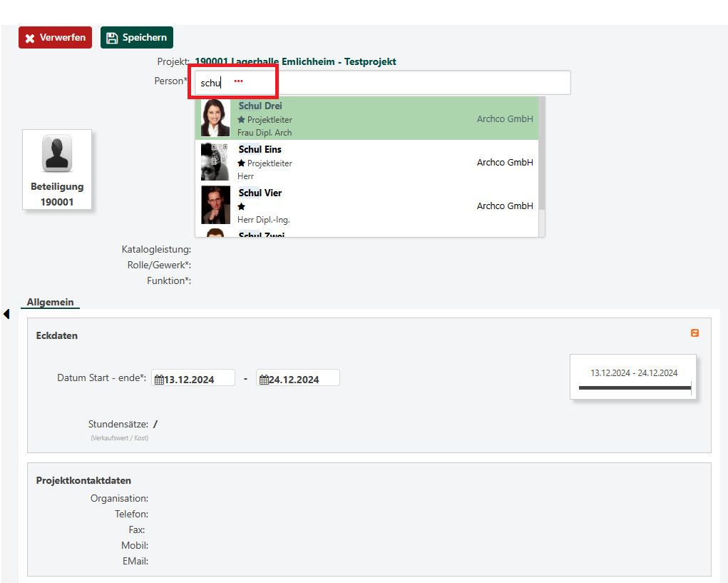The width and height of the screenshot is (728, 583).
Task: Switch to the Allgemein tab
Action: (x=50, y=303)
